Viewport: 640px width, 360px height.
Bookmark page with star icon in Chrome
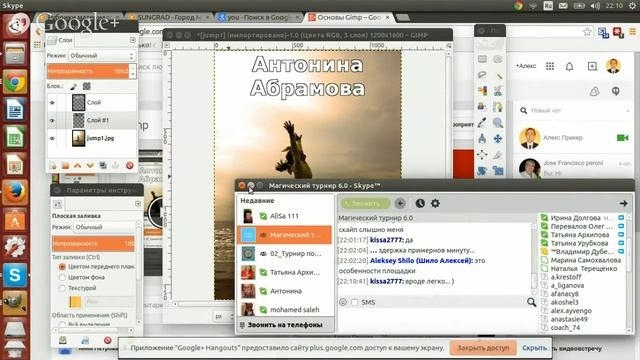point(587,32)
